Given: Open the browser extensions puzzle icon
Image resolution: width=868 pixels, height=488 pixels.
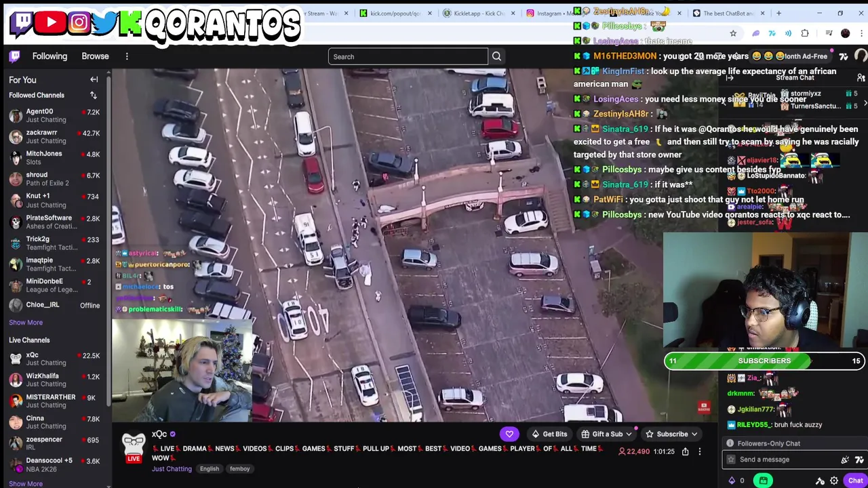Looking at the screenshot, I should 805,33.
